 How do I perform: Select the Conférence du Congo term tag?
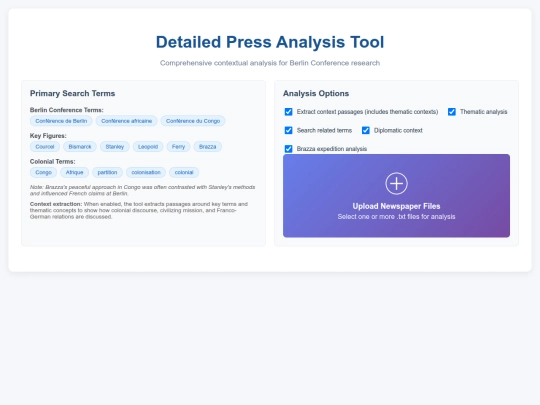(x=193, y=121)
